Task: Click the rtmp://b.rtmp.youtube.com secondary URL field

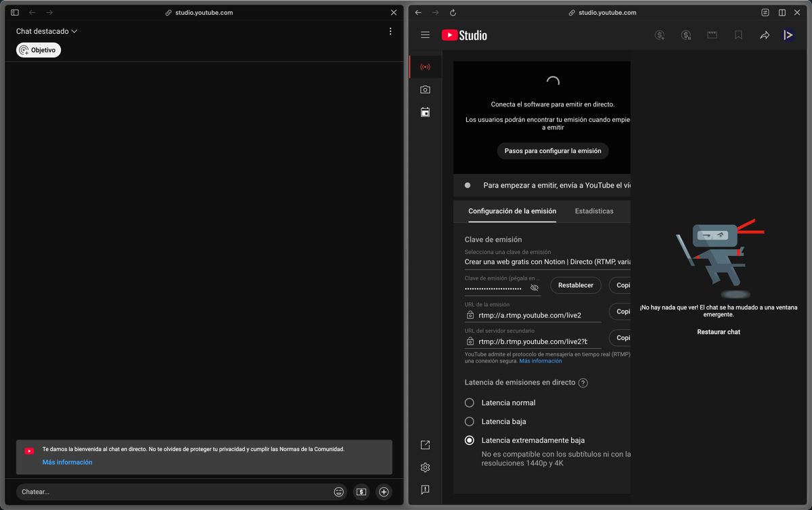Action: click(533, 341)
